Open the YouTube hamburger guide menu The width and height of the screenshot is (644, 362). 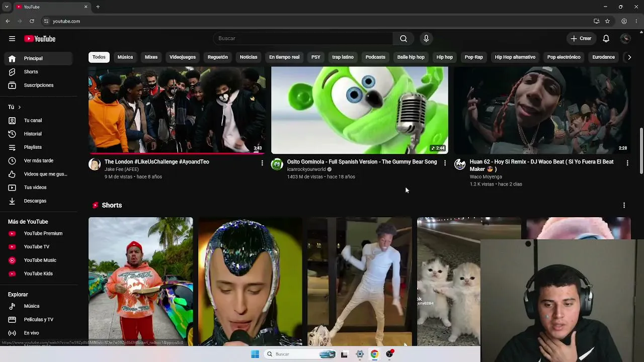(x=12, y=39)
